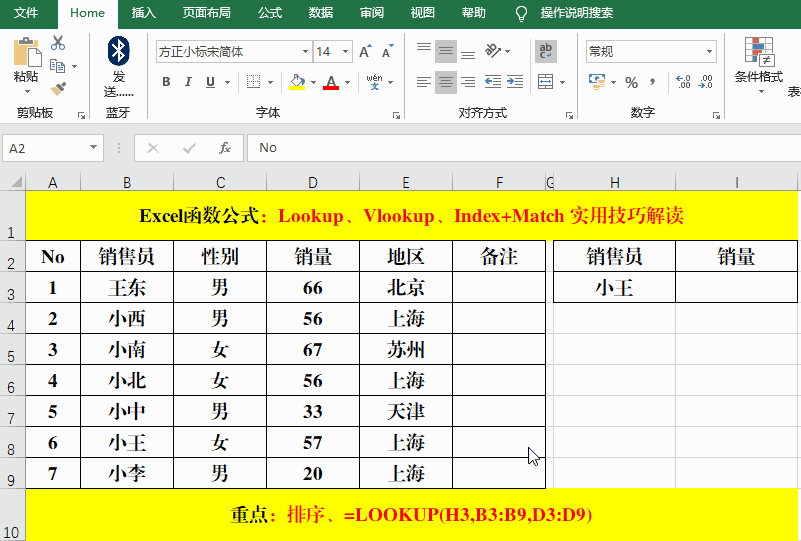The height and width of the screenshot is (541, 801).
Task: Increase font size with larger A
Action: coord(365,51)
